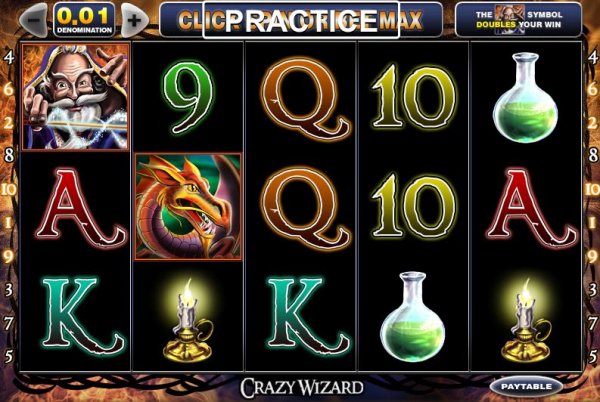Decrease denomination with the minus button
The image size is (600, 402).
[x=33, y=20]
